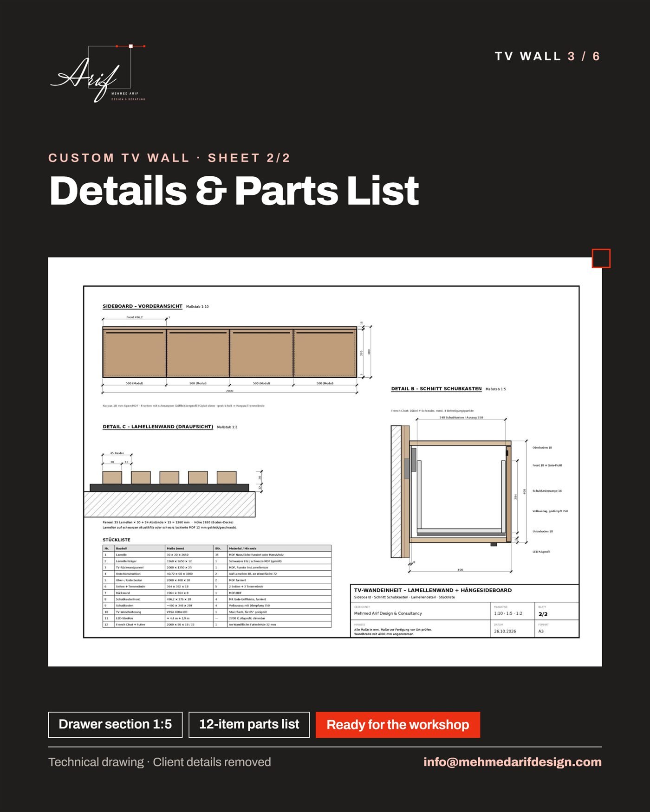This screenshot has height=812, width=650.
Task: Click the "Oberboden 18" section label
Action: tap(542, 448)
